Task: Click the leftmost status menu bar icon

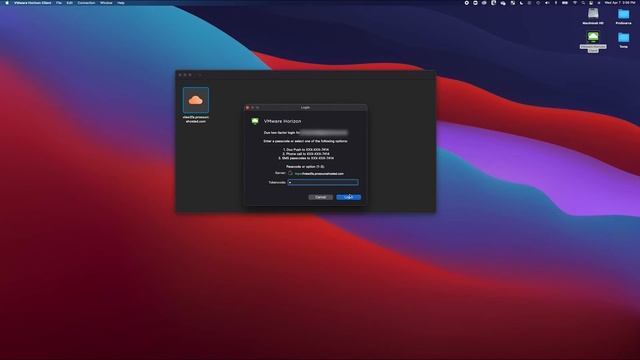Action: 467,3
